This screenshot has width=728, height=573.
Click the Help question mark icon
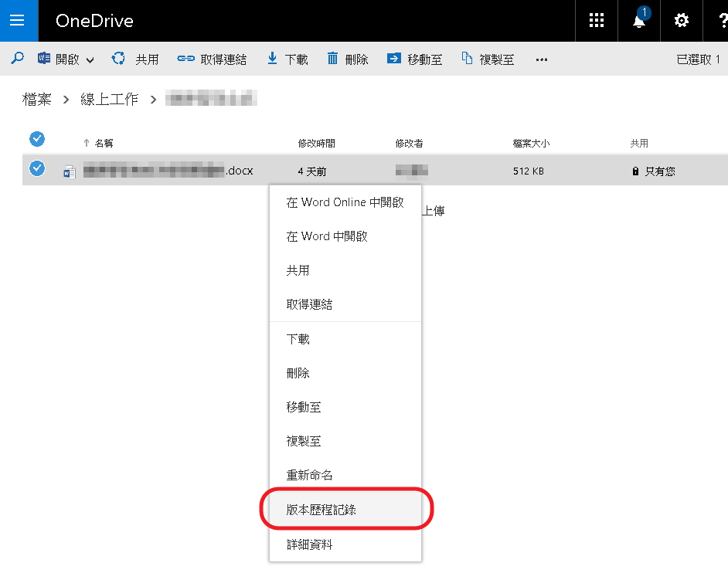click(722, 21)
